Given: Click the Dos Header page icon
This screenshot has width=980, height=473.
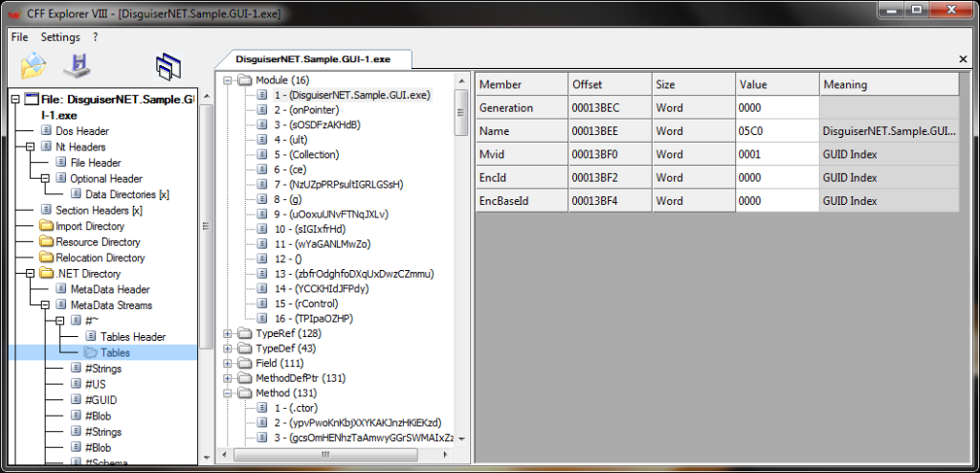Looking at the screenshot, I should [x=49, y=131].
